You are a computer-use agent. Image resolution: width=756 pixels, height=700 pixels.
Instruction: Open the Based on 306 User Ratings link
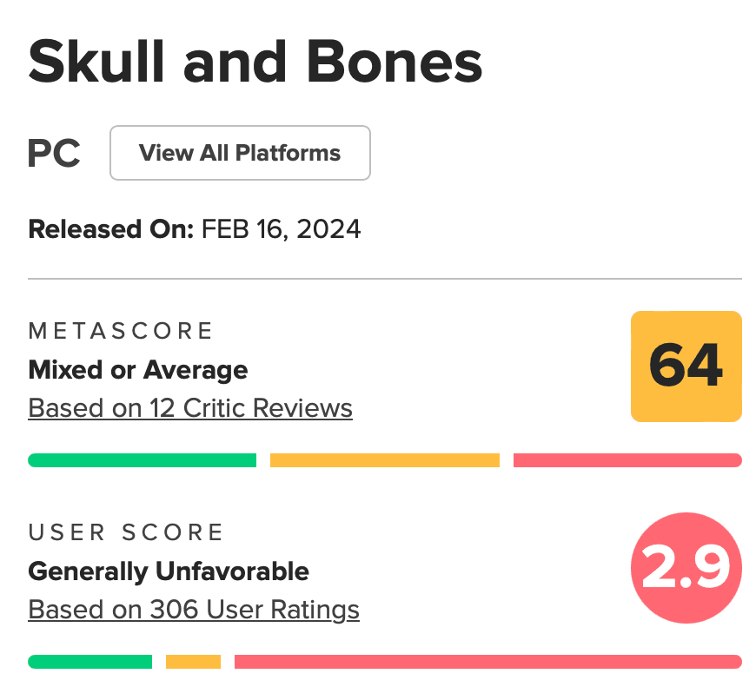[x=194, y=610]
